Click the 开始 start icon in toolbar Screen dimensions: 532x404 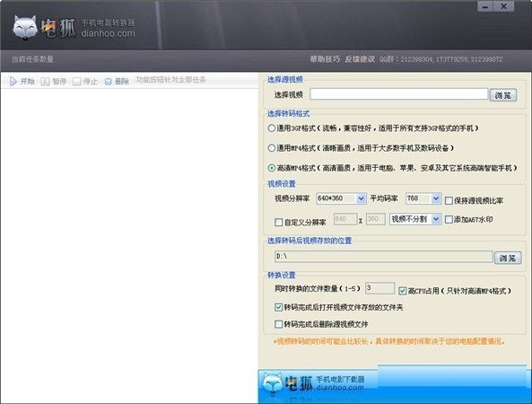[13, 81]
